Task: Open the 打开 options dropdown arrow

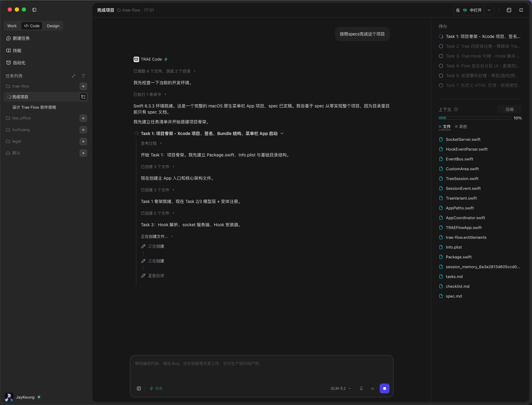Action: coord(489,10)
